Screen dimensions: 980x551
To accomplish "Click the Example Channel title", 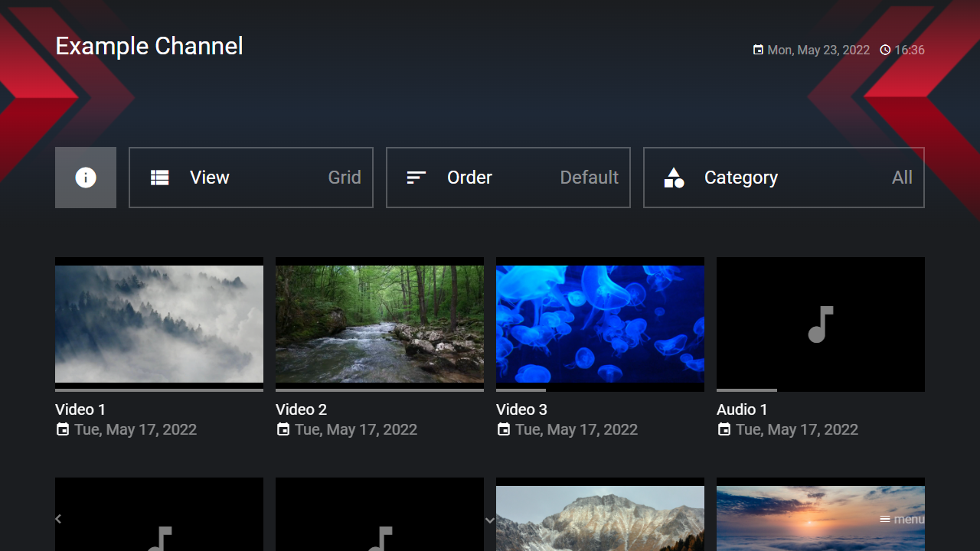I will pos(149,46).
